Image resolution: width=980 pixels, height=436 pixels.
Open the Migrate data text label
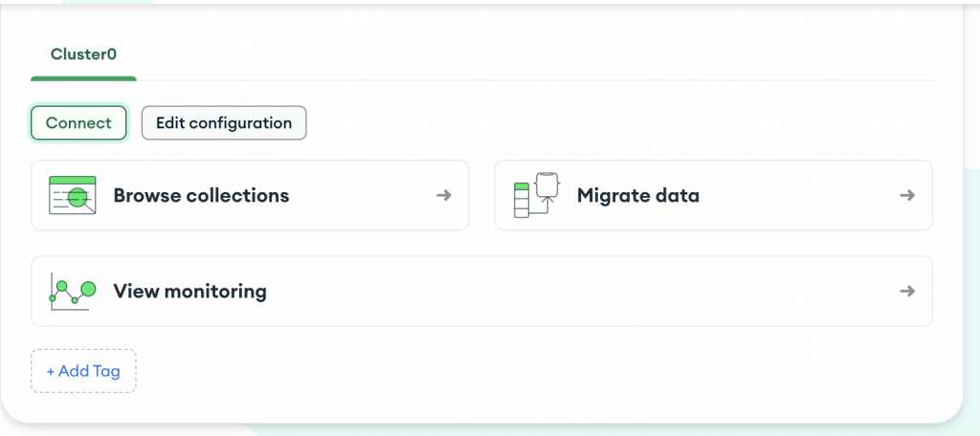(638, 195)
